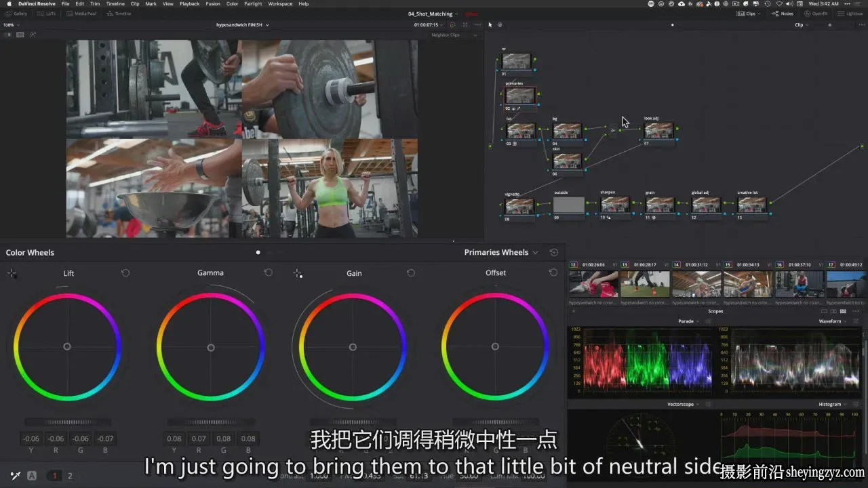Reset the Gamma color wheel
The image size is (868, 488).
click(x=269, y=273)
